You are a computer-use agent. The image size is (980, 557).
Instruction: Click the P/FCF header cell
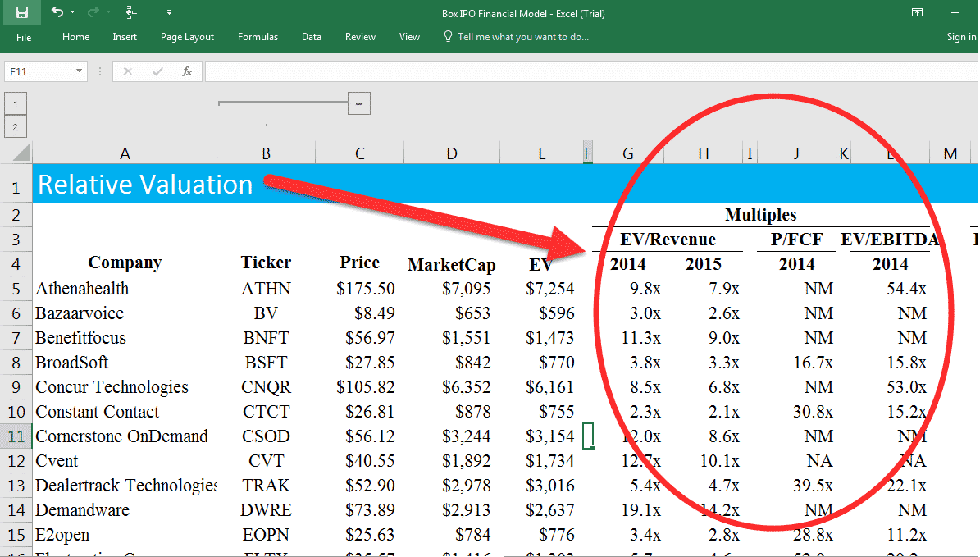click(x=796, y=240)
